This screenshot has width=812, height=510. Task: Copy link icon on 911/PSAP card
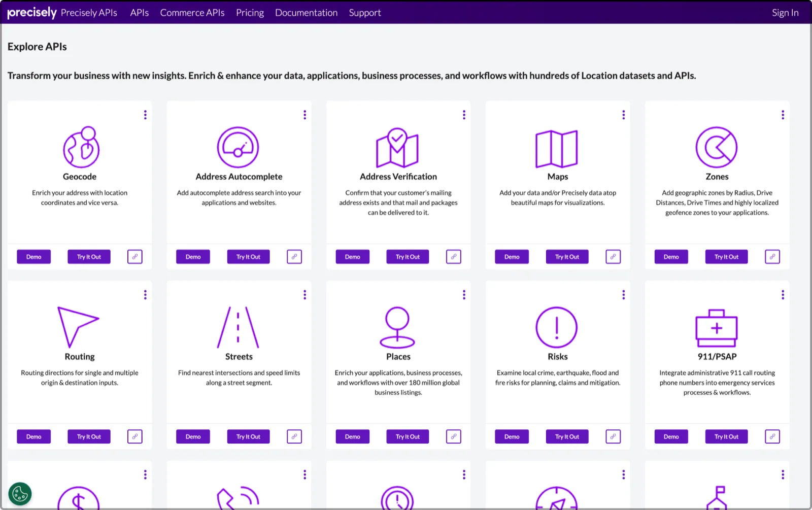(x=772, y=436)
